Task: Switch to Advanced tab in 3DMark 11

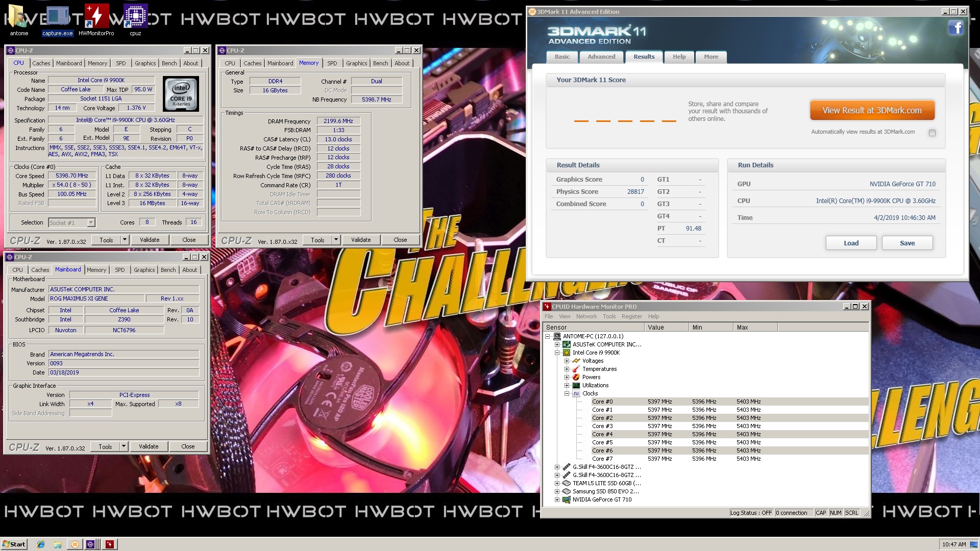Action: [x=601, y=57]
